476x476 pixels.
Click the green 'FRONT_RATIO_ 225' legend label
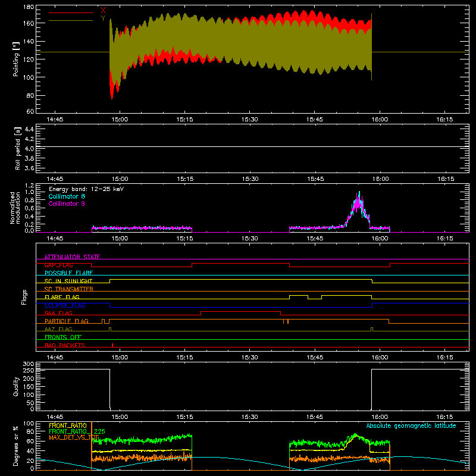point(77,431)
